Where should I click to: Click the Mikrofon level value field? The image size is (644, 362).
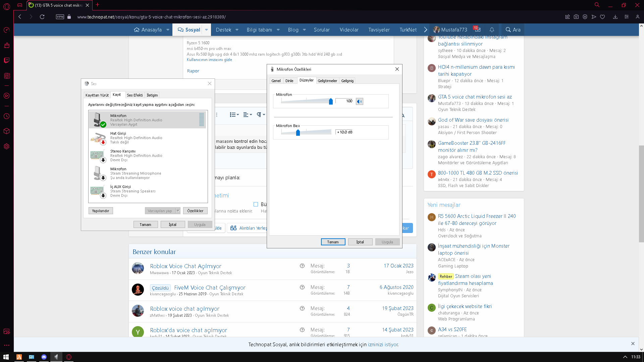click(344, 101)
